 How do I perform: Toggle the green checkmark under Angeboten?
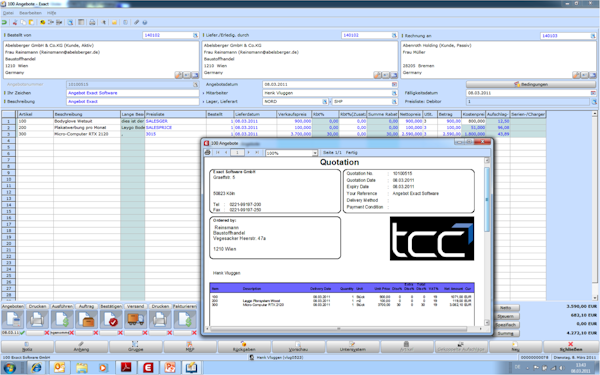click(x=22, y=333)
